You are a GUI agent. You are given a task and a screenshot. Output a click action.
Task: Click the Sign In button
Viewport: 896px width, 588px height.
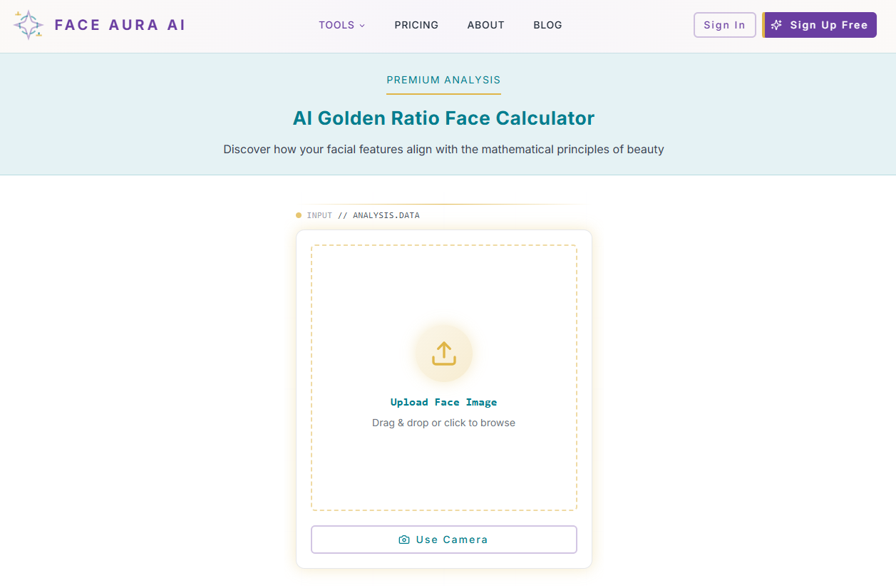coord(724,25)
